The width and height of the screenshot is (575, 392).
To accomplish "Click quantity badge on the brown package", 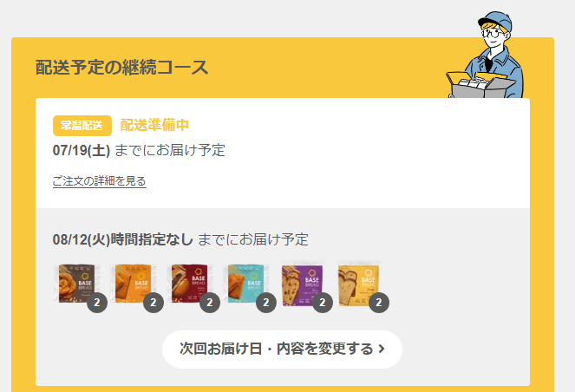I will pyautogui.click(x=97, y=303).
